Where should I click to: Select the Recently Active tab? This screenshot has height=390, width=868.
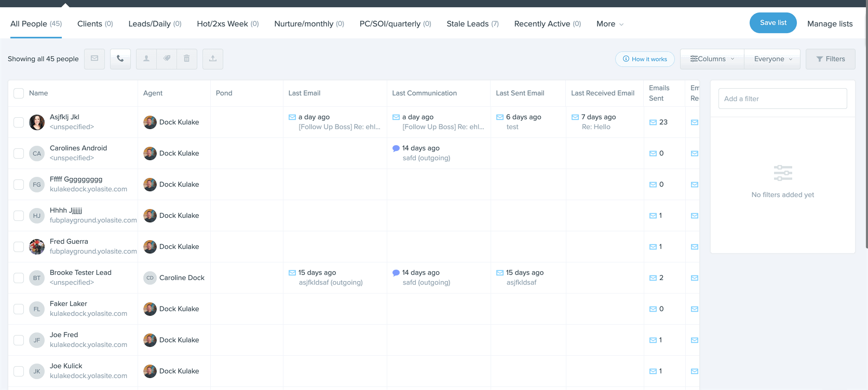pyautogui.click(x=548, y=24)
